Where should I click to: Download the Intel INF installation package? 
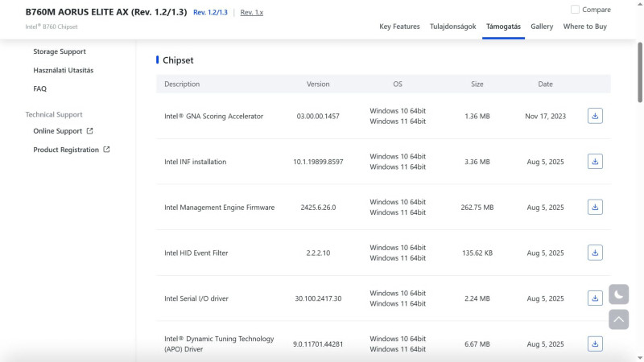click(595, 162)
